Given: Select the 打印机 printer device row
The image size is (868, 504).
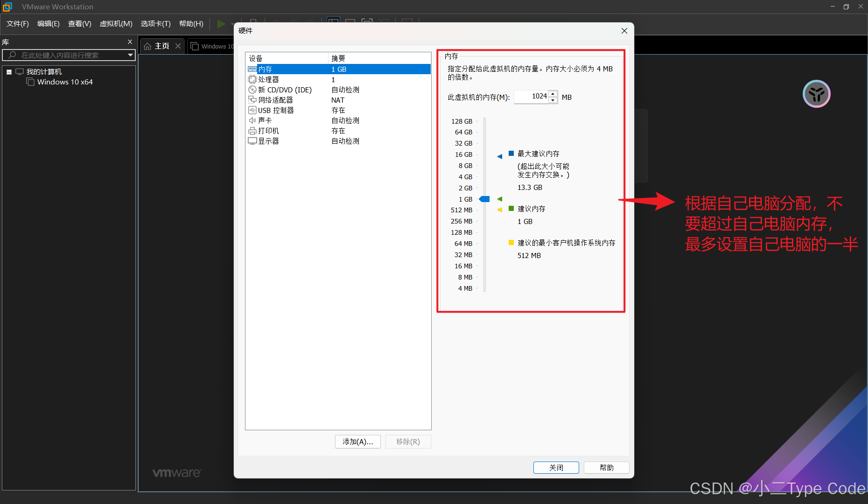Looking at the screenshot, I should (x=338, y=131).
